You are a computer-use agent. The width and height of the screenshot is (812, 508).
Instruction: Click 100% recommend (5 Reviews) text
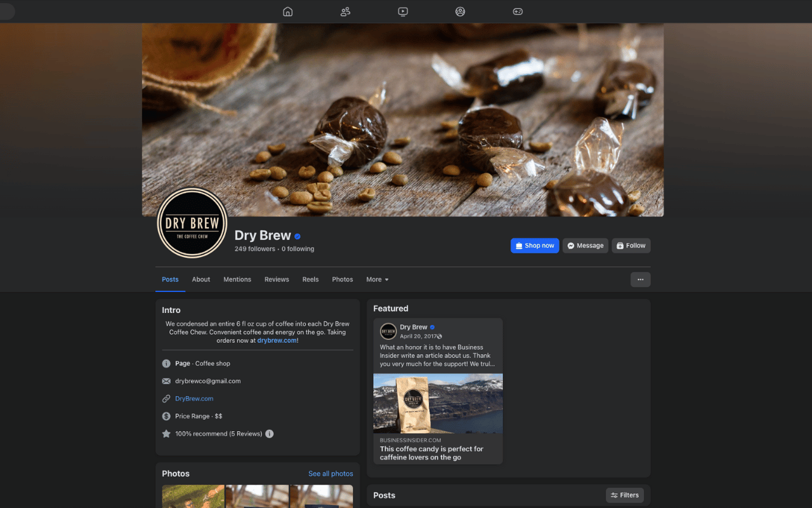click(219, 434)
